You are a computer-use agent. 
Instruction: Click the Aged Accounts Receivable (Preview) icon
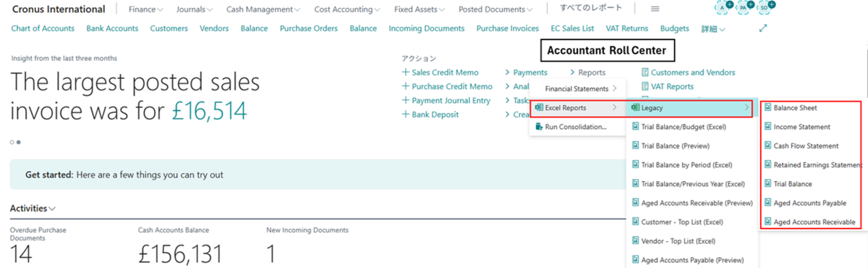click(x=636, y=203)
